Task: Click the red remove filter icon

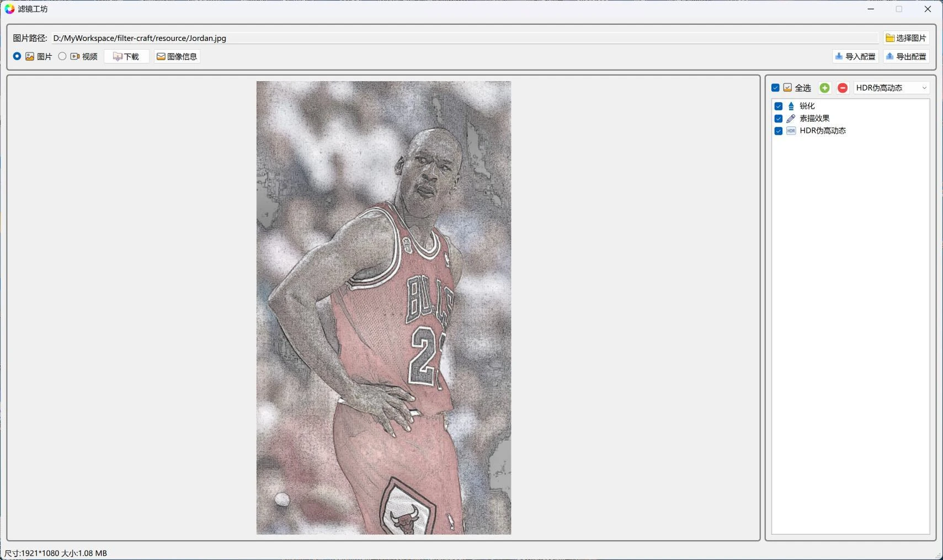Action: 843,88
